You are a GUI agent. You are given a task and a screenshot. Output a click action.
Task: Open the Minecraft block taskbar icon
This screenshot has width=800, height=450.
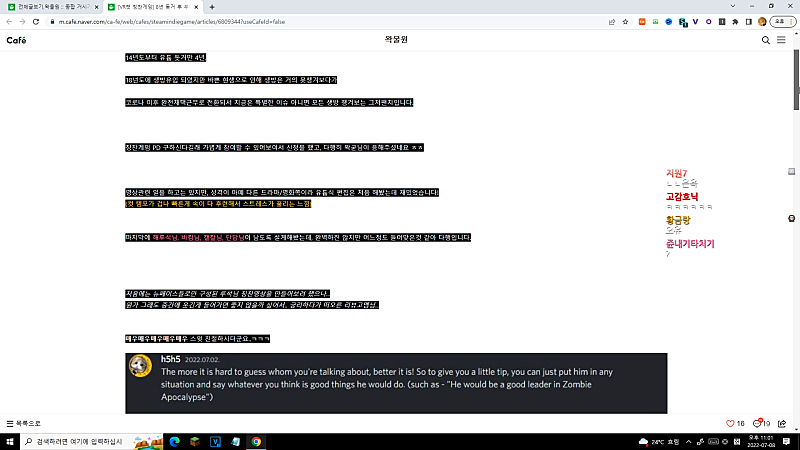coord(195,442)
